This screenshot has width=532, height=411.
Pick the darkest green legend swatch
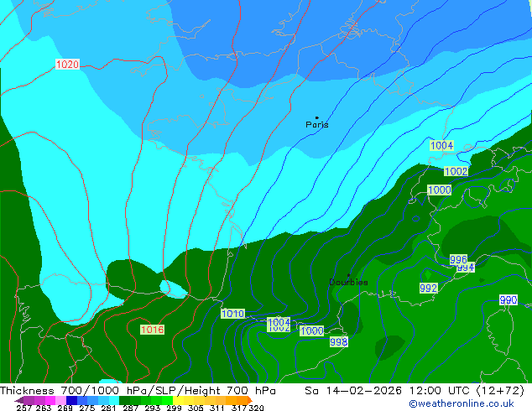pos(125,400)
